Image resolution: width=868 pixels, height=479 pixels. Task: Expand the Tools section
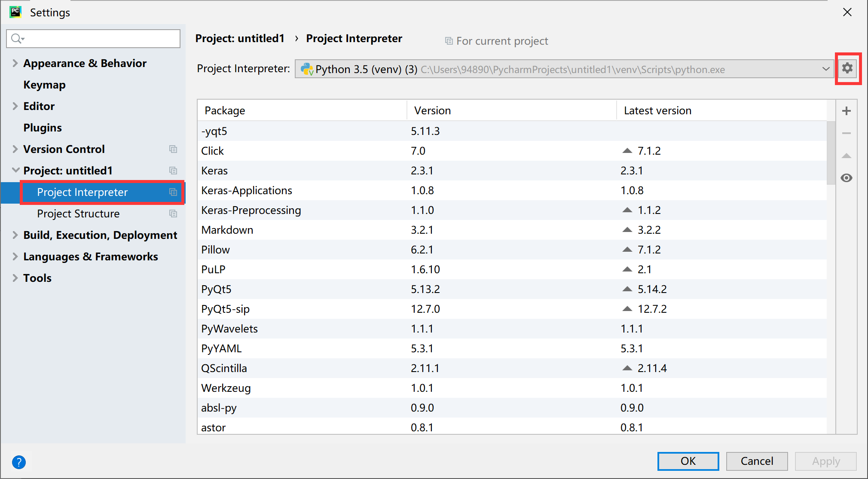(x=15, y=278)
